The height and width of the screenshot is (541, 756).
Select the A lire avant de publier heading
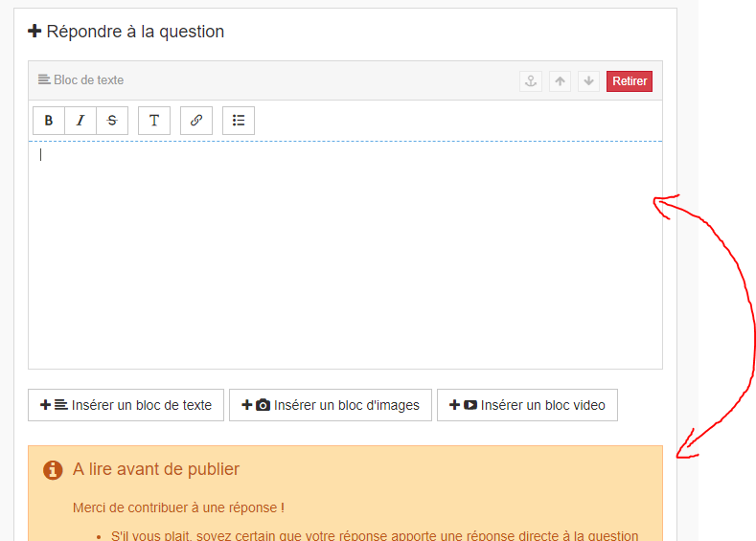[x=156, y=469]
